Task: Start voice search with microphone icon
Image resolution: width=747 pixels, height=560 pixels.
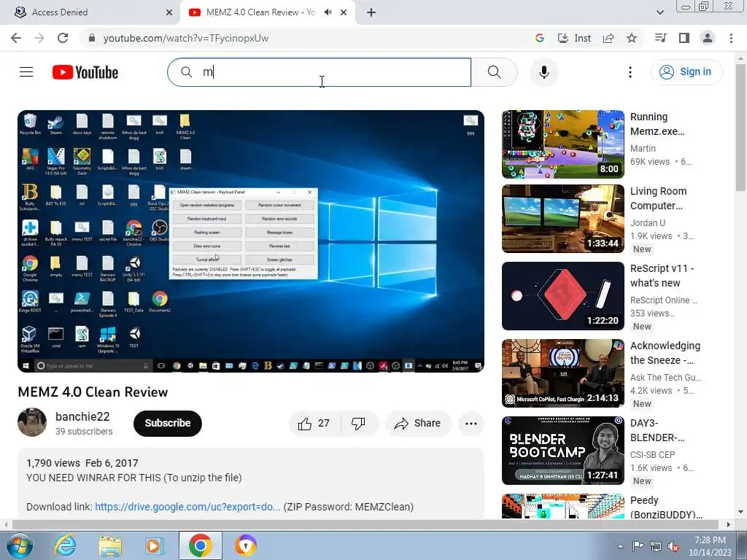Action: coord(543,72)
